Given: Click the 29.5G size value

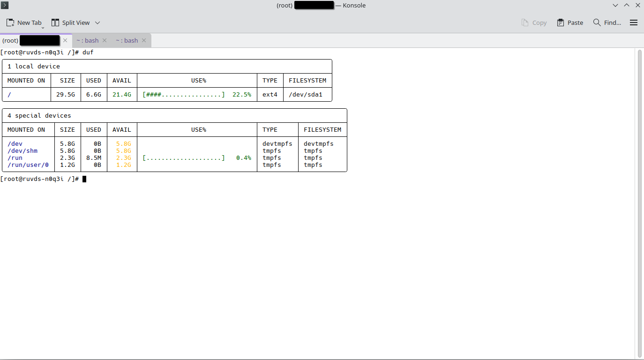Looking at the screenshot, I should [66, 95].
